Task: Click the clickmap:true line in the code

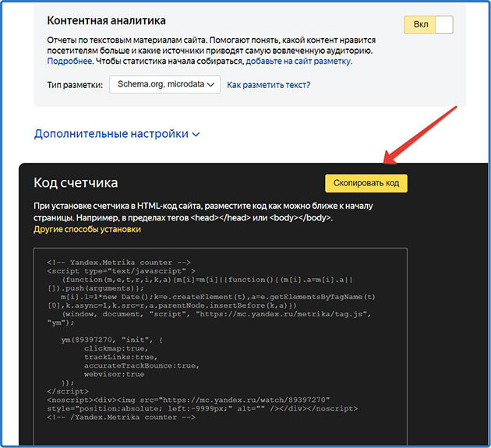Action: click(116, 348)
